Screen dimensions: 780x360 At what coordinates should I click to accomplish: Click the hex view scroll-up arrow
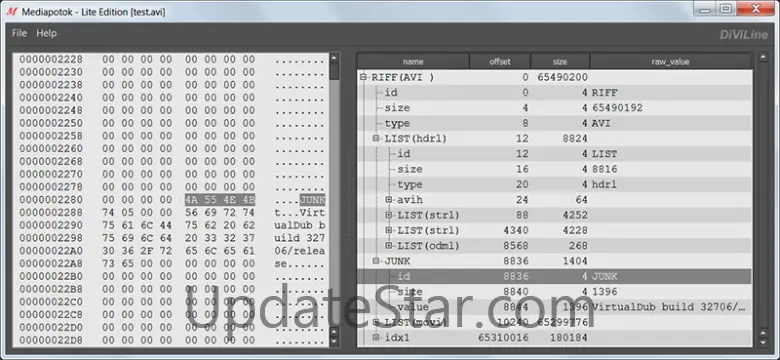pos(334,58)
